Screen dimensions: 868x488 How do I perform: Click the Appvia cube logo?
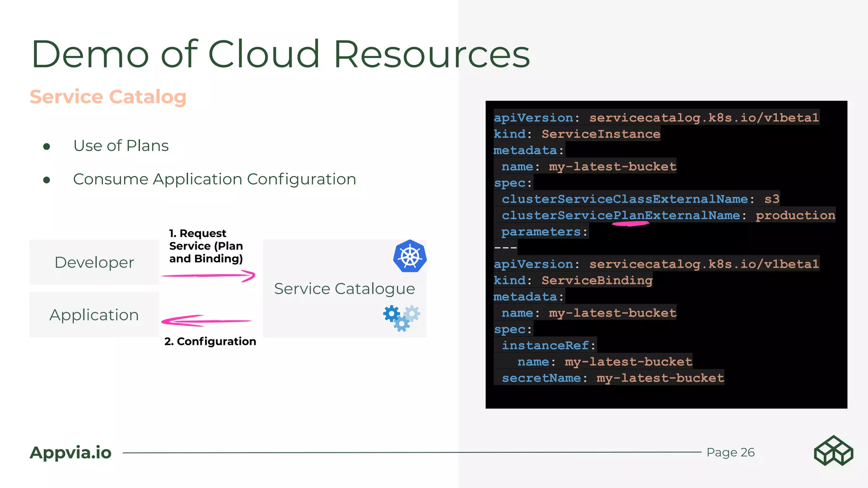(833, 451)
